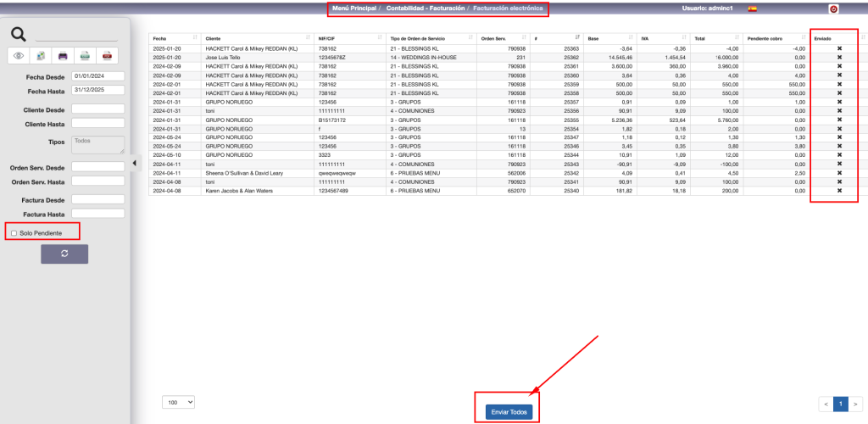Open the rows-per-page dropdown showing 100
This screenshot has width=868, height=424.
(178, 401)
